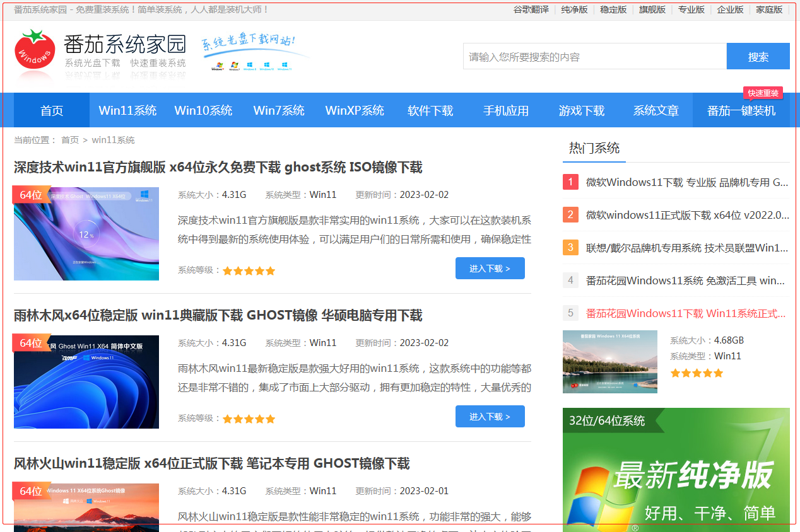Viewport: 800px width, 532px height.
Task: Open the 游戏下载 tab
Action: [582, 110]
